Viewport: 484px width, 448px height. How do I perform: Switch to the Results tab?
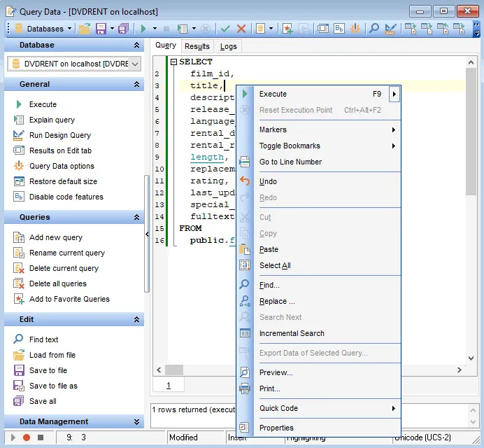coord(197,46)
